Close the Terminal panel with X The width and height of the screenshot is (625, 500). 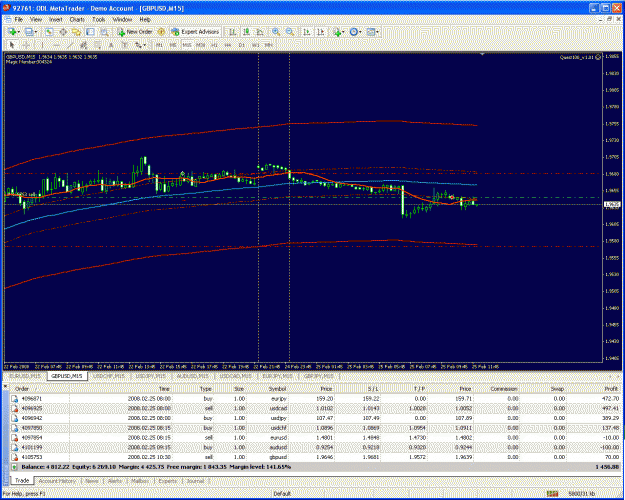pyautogui.click(x=5, y=386)
